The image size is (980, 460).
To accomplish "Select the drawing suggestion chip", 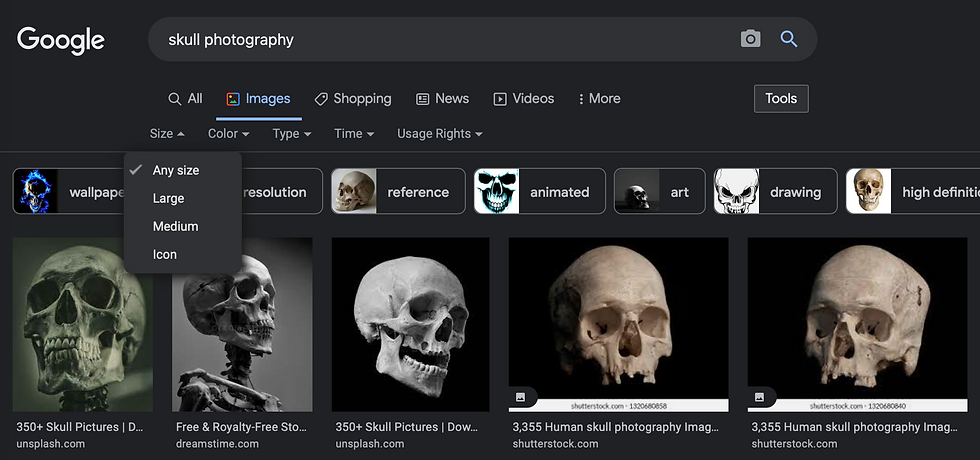I will (775, 191).
